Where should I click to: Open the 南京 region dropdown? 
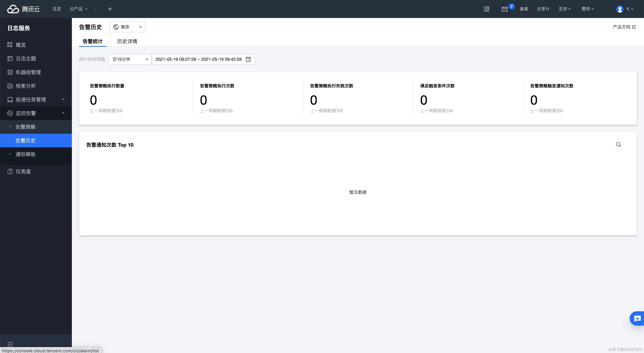127,27
